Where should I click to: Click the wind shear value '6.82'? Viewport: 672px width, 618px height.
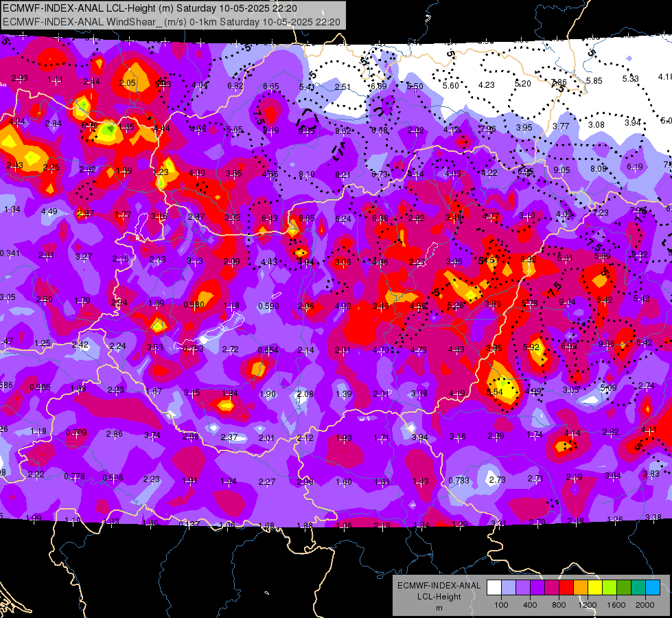(x=235, y=85)
